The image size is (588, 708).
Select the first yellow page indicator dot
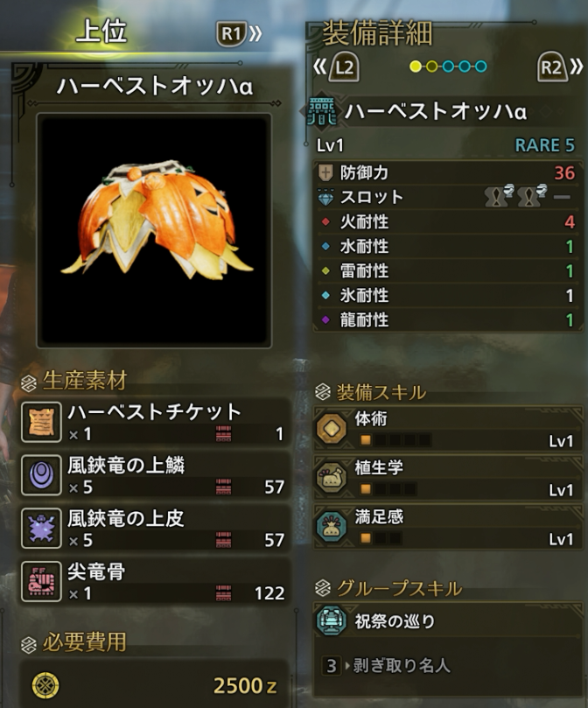click(x=416, y=67)
